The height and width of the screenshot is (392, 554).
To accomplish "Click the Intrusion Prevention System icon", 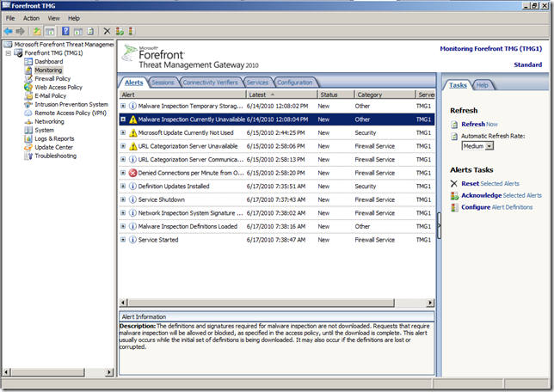I will 28,105.
